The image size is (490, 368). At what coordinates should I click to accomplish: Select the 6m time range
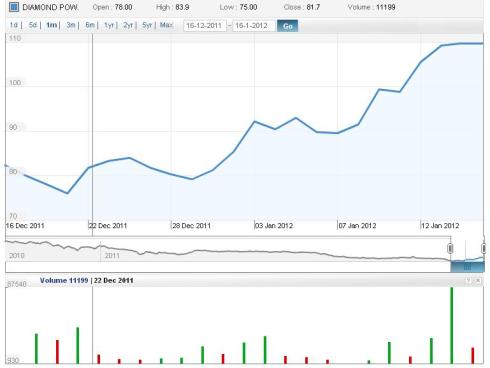90,25
